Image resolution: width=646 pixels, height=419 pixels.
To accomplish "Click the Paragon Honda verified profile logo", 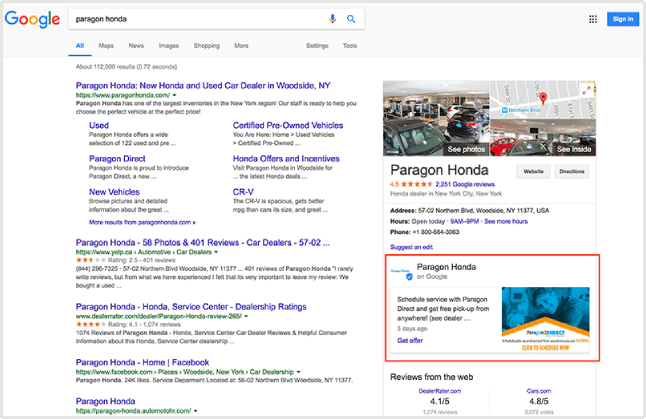I will coord(401,272).
